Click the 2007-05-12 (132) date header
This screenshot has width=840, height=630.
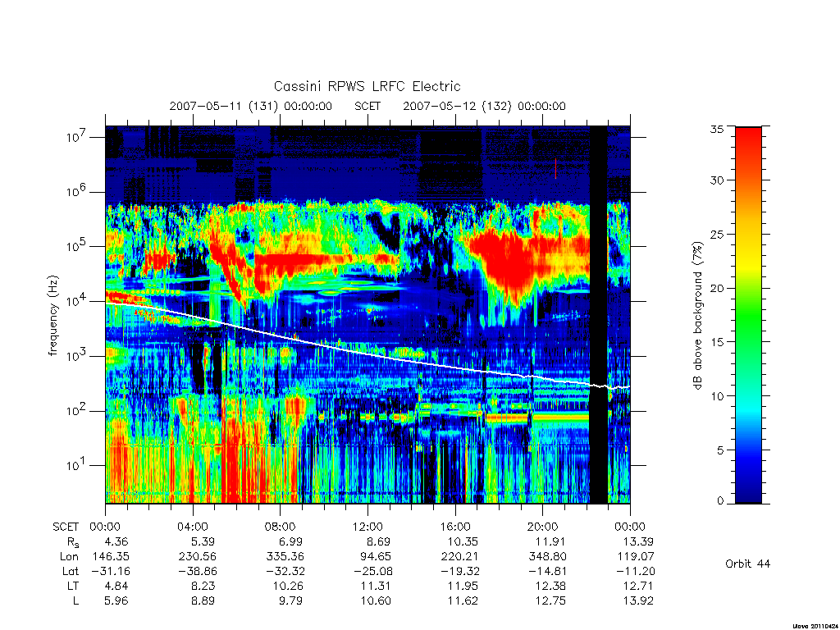484,106
